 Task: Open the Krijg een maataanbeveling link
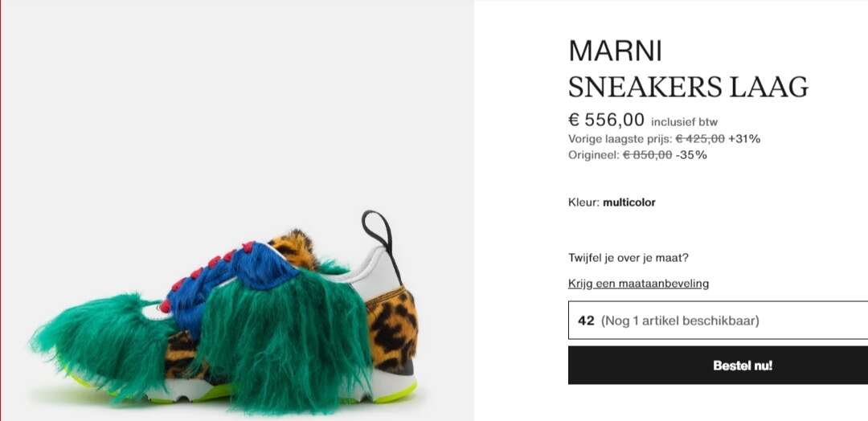coord(638,284)
